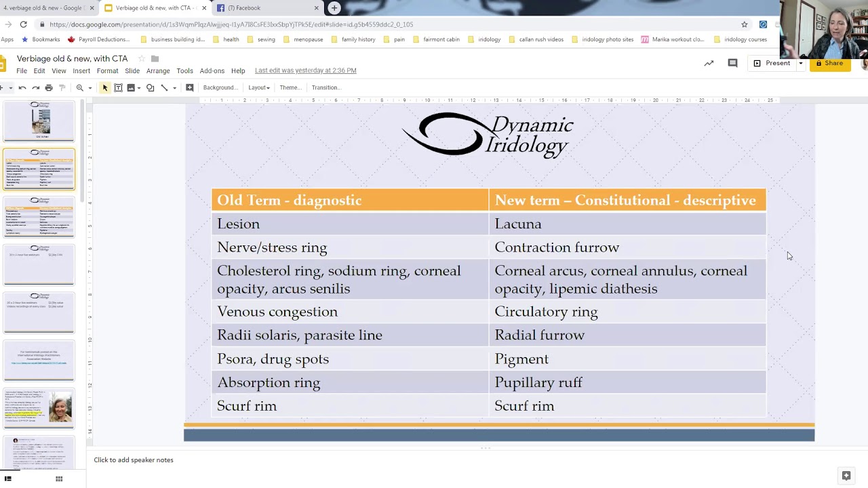Click the Theme... button
868x488 pixels.
click(290, 87)
